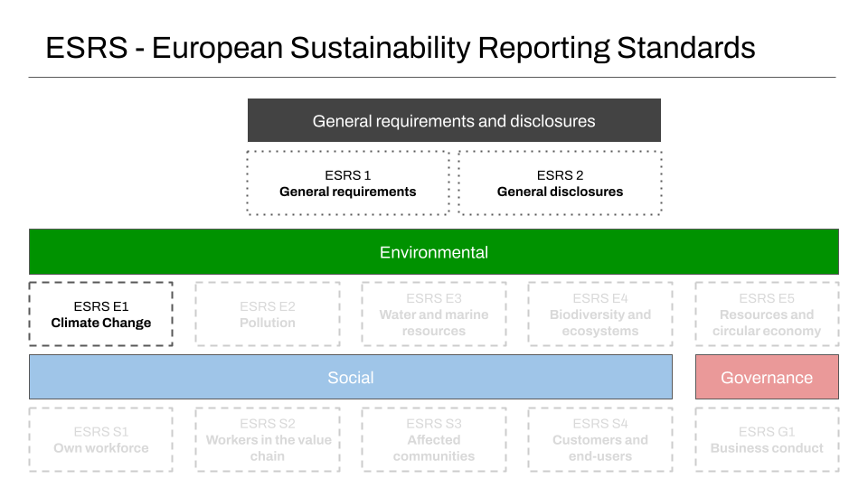Image resolution: width=868 pixels, height=488 pixels.
Task: Select the 'ESRS S3 Affected communities' box
Action: click(434, 440)
